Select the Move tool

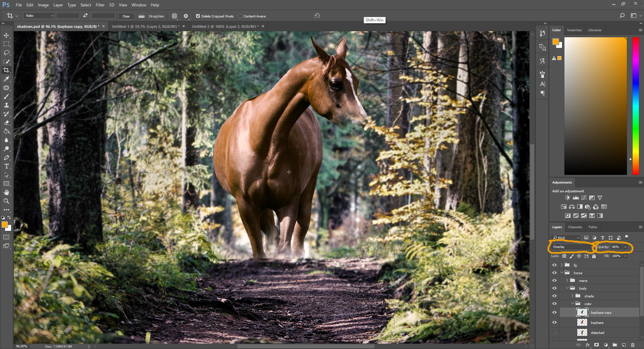pos(7,36)
